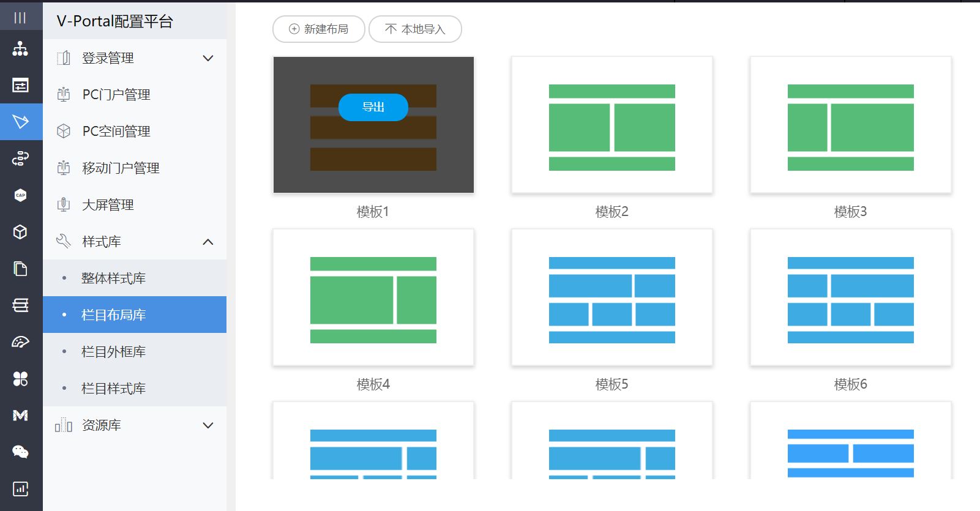
Task: Select 栏目外框库 submenu item
Action: click(x=113, y=352)
